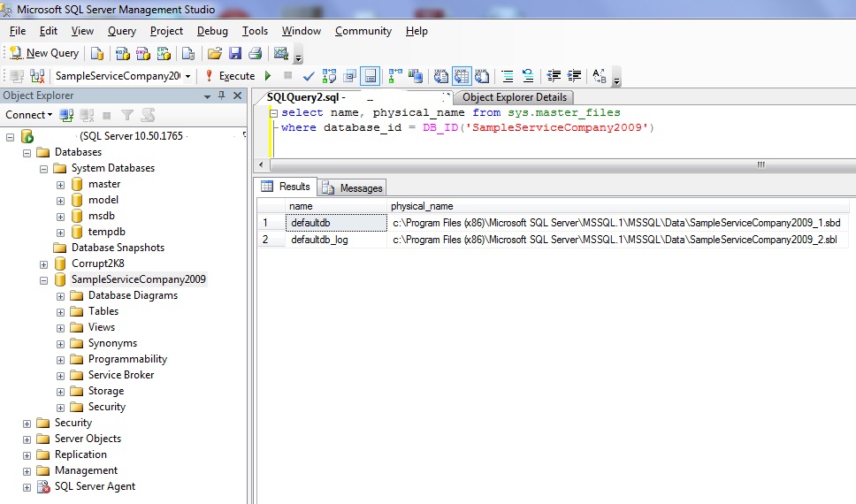Pin the Object Explorer panel with pushpin
This screenshot has height=504, width=856.
click(x=222, y=95)
